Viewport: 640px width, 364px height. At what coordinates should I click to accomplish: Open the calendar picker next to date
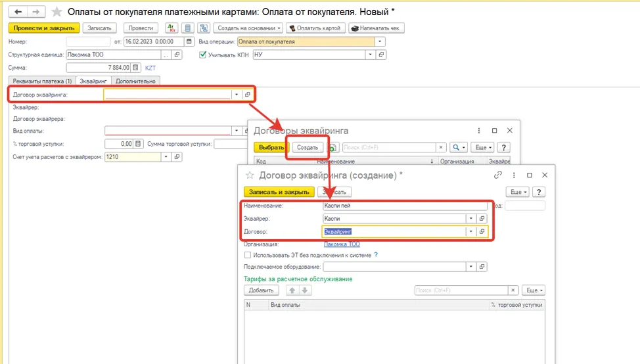point(189,41)
